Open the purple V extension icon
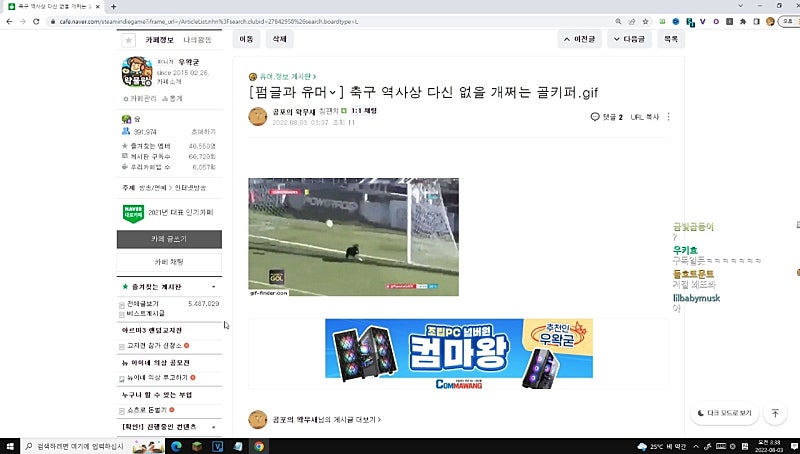Screen dimensions: 800x454 point(703,21)
